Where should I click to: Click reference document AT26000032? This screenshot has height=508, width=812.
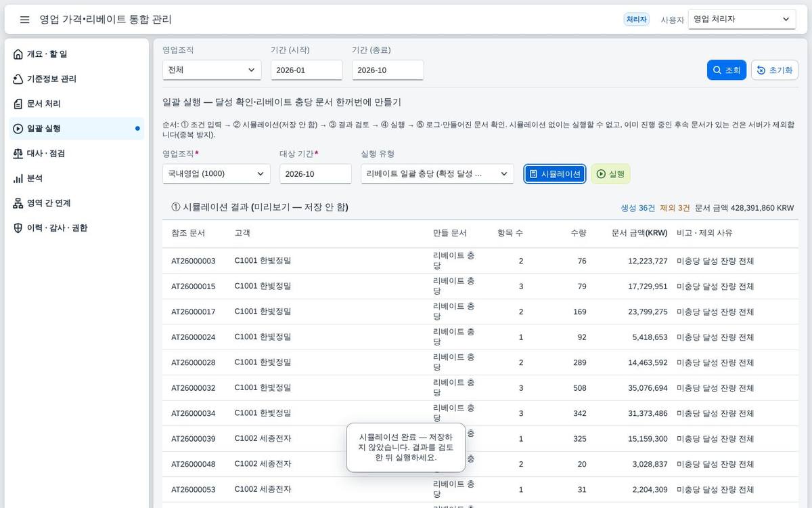pos(194,388)
